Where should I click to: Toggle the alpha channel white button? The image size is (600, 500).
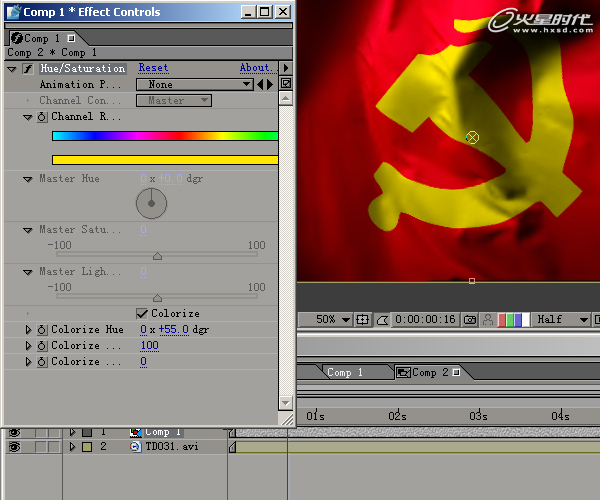pos(526,320)
